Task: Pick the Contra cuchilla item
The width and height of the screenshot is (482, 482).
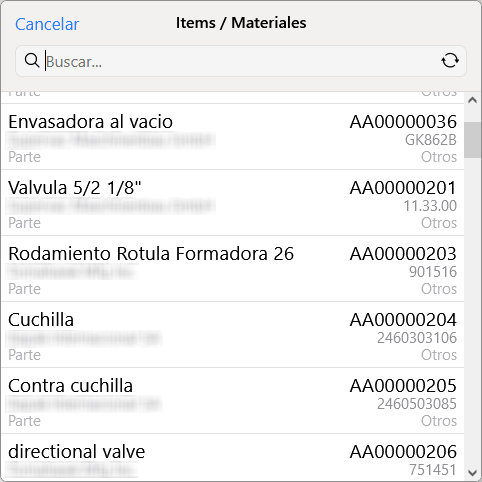Action: (x=232, y=401)
